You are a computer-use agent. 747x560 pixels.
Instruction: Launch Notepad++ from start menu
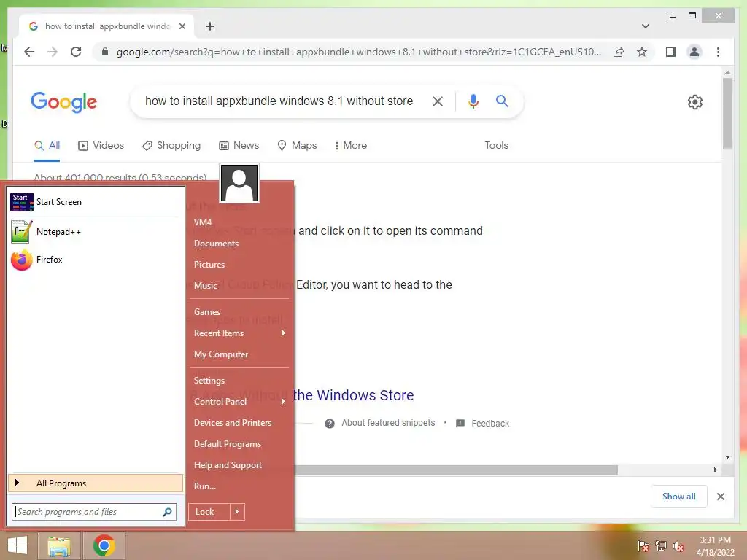point(94,232)
